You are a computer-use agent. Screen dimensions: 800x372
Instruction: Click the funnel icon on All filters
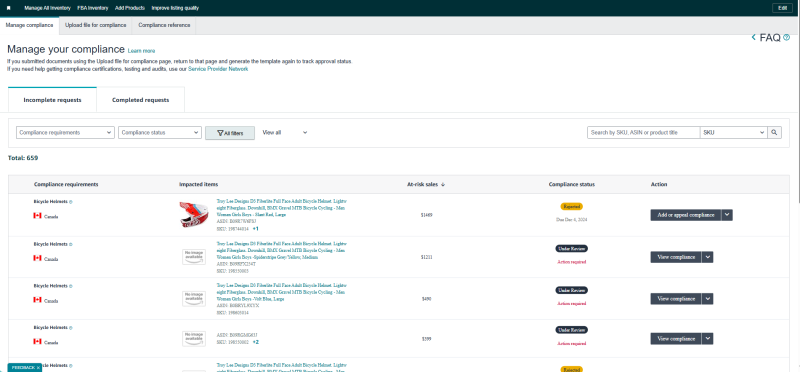tap(220, 133)
